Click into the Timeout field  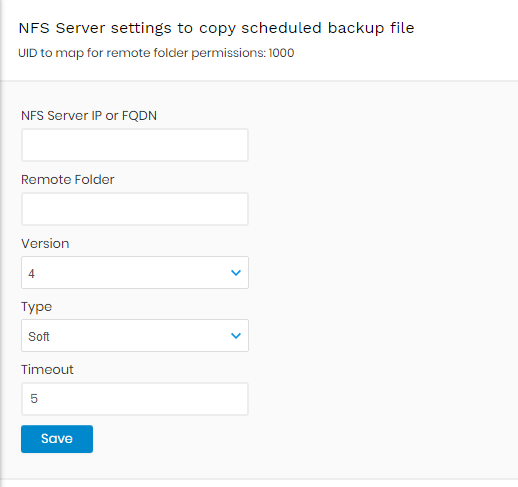135,399
